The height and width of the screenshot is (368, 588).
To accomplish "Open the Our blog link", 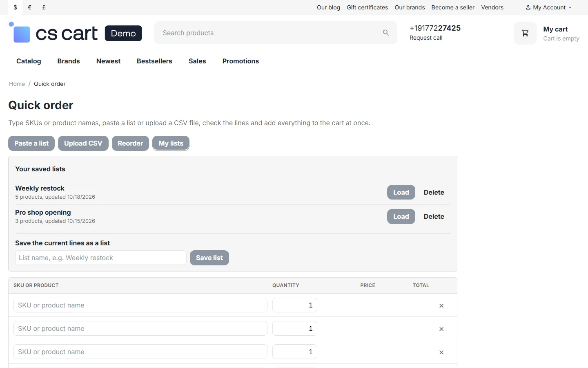I will click(328, 7).
